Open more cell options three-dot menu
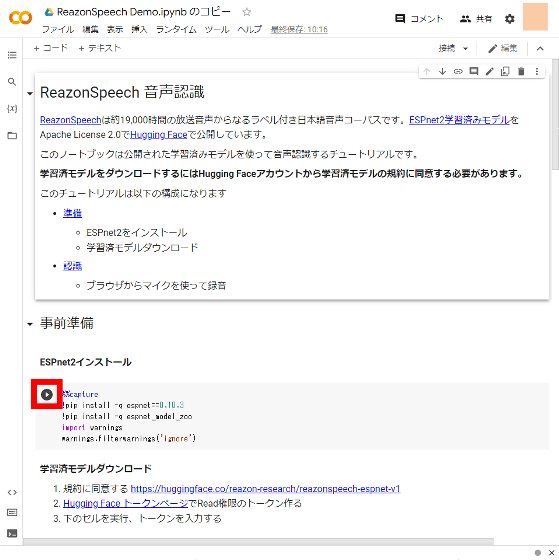The width and height of the screenshot is (559, 560). pos(537,71)
